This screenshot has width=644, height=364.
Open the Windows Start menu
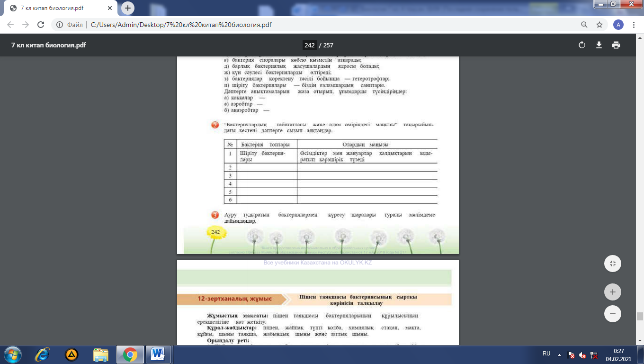(13, 354)
